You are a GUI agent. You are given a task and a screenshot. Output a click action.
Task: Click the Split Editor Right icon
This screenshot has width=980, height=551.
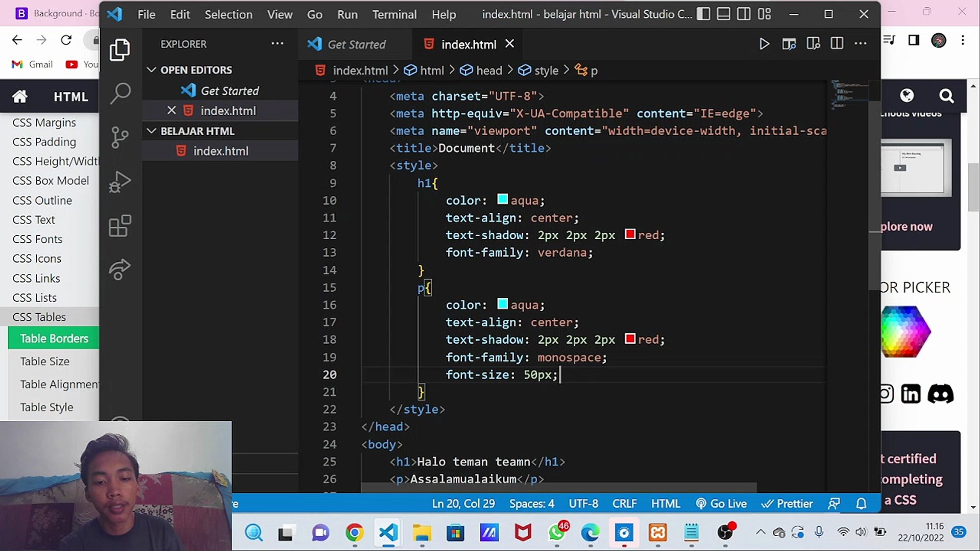coord(837,44)
